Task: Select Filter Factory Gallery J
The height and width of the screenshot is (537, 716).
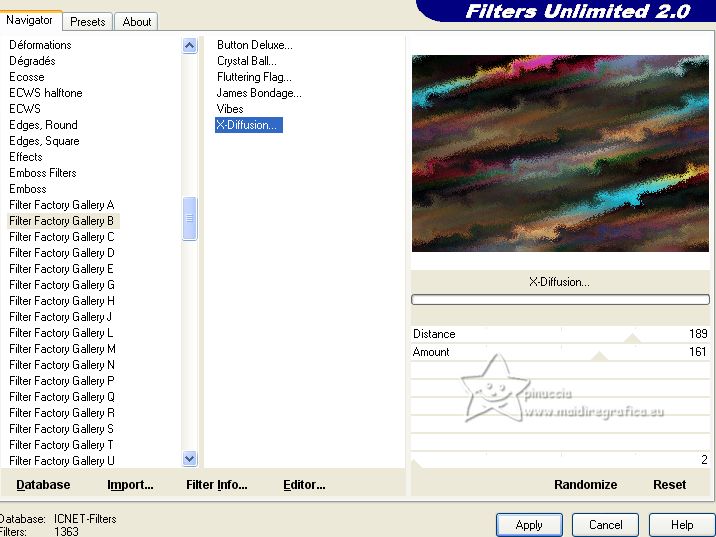Action: click(x=60, y=316)
